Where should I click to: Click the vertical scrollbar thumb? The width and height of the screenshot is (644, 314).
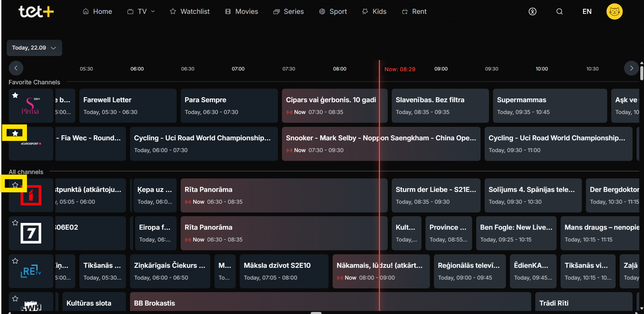point(642,73)
